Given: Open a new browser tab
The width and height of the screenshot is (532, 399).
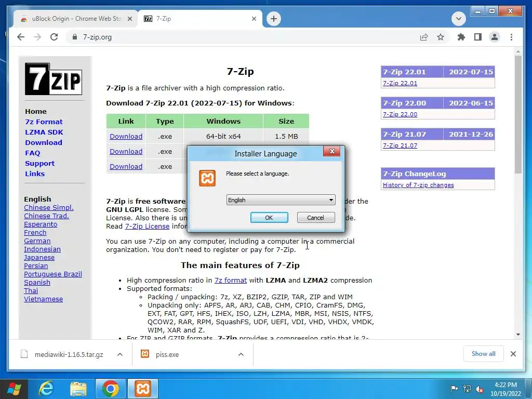Looking at the screenshot, I should (274, 19).
